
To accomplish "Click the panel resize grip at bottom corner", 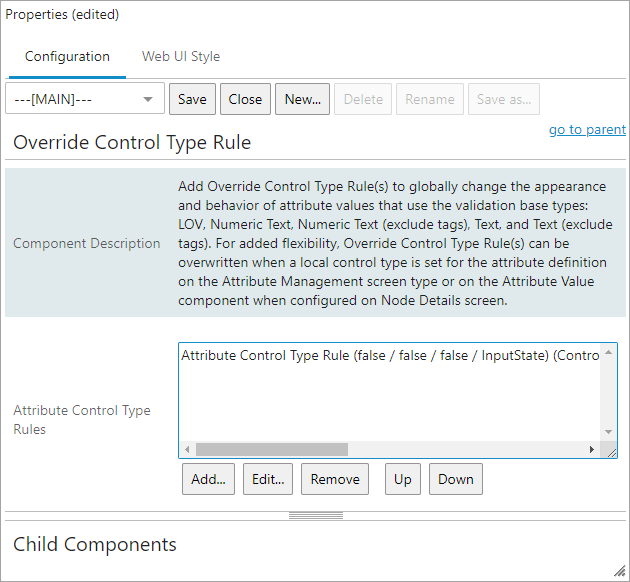I will coord(621,571).
